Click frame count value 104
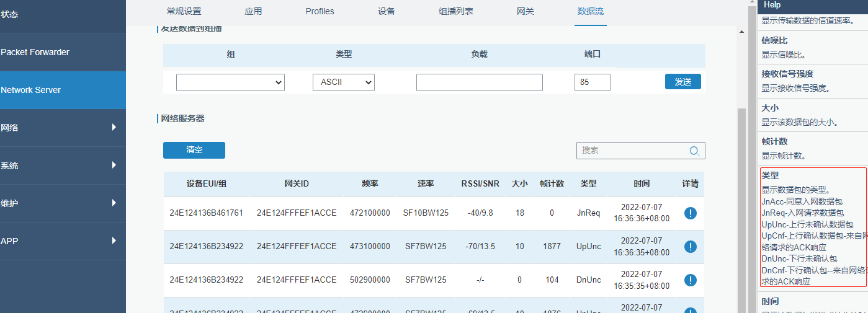 pos(552,280)
